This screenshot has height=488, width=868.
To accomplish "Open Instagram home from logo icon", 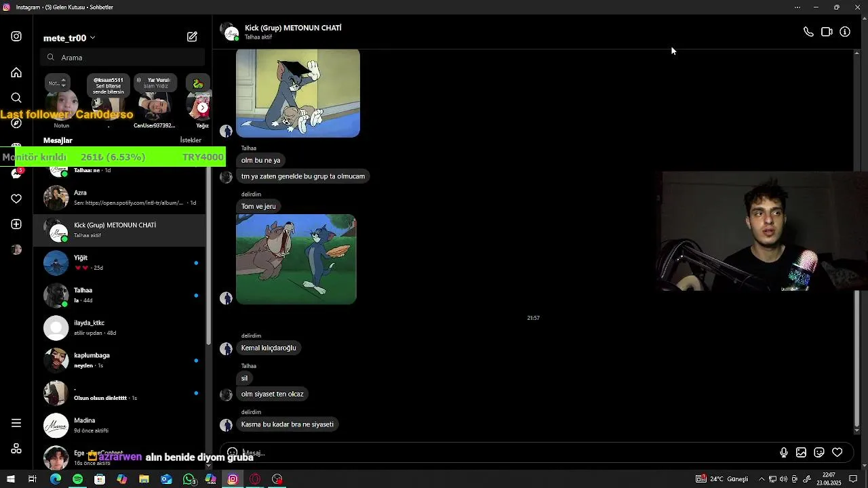I will point(16,37).
